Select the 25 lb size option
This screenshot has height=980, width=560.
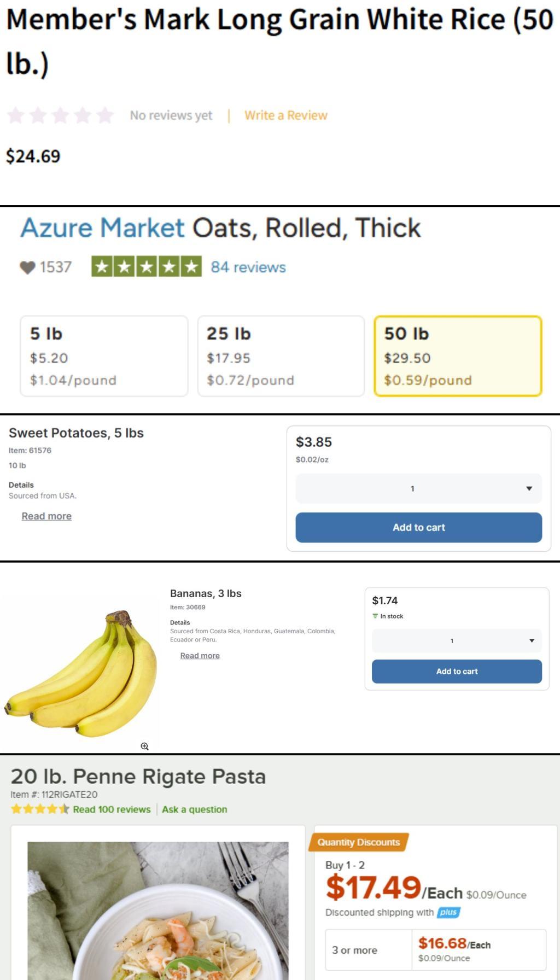(281, 356)
